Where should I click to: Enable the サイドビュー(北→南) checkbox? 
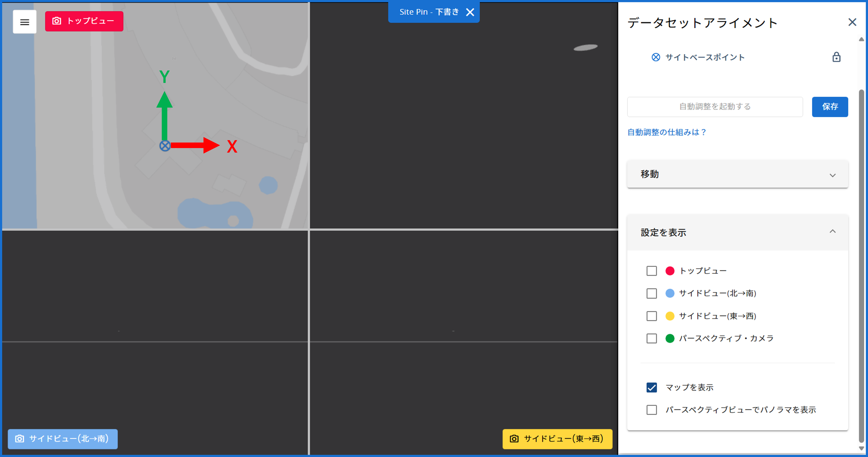652,293
